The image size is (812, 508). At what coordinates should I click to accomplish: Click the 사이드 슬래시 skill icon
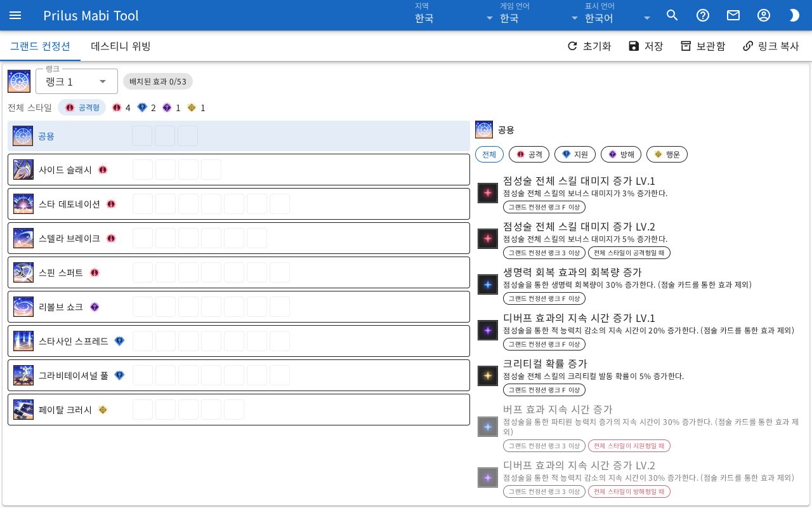[23, 170]
